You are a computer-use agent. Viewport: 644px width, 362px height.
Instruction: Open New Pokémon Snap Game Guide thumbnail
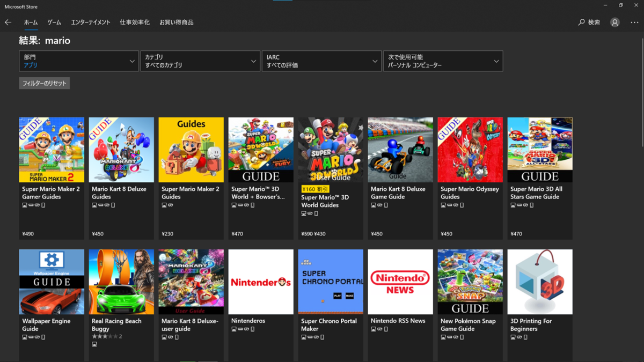pyautogui.click(x=470, y=282)
